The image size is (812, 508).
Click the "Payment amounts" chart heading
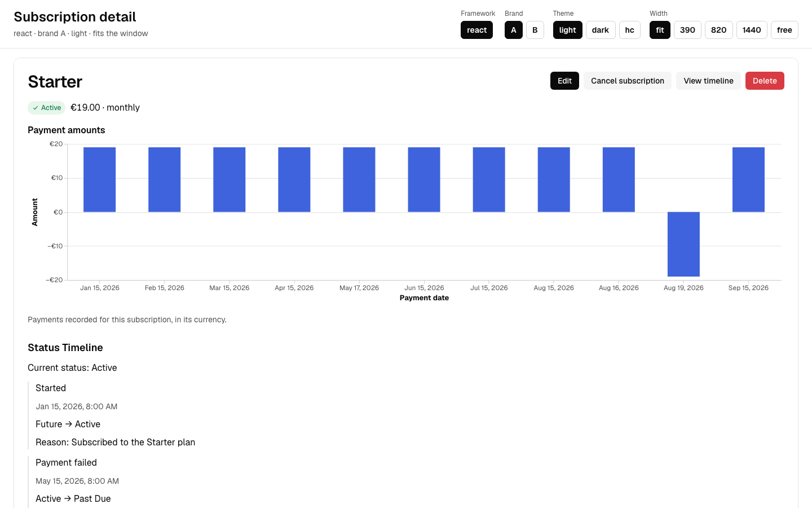click(x=67, y=130)
